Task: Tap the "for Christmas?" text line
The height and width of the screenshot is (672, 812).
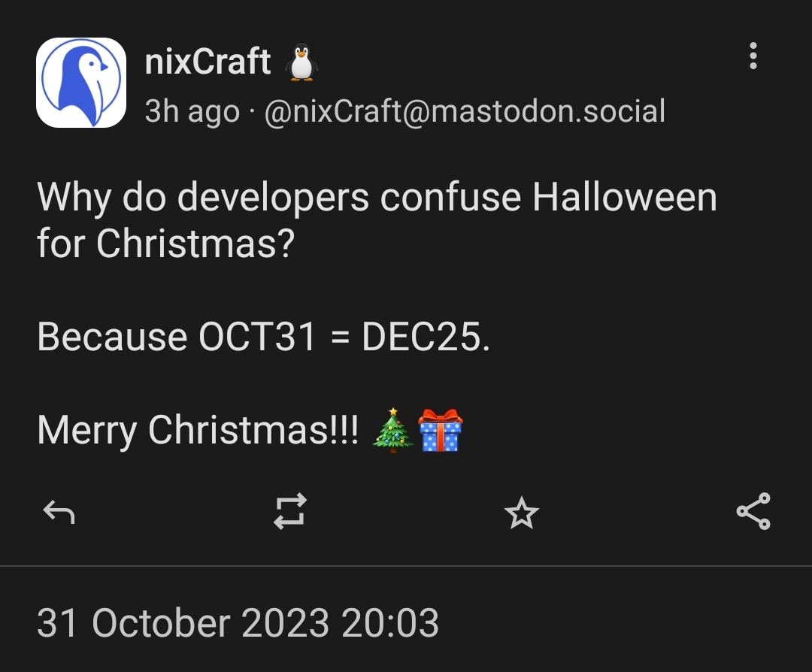Action: click(x=165, y=244)
